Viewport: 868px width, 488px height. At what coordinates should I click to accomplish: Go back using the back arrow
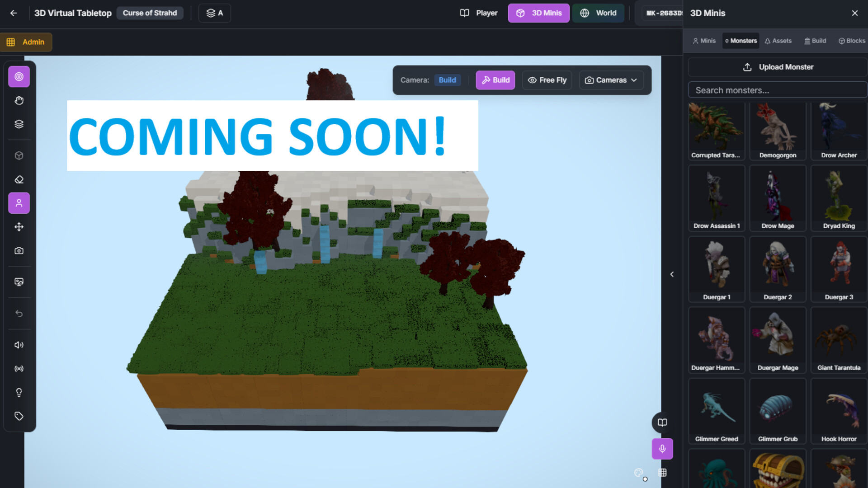click(x=14, y=13)
